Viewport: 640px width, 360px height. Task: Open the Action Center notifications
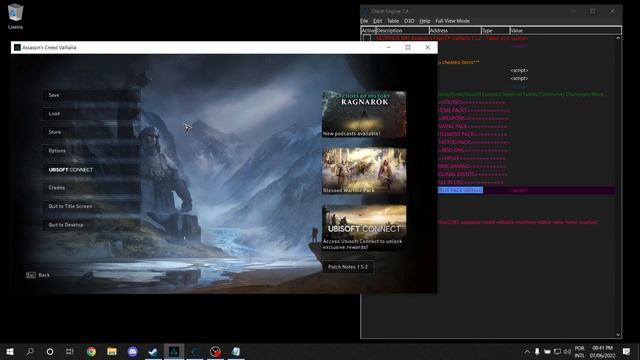click(627, 351)
